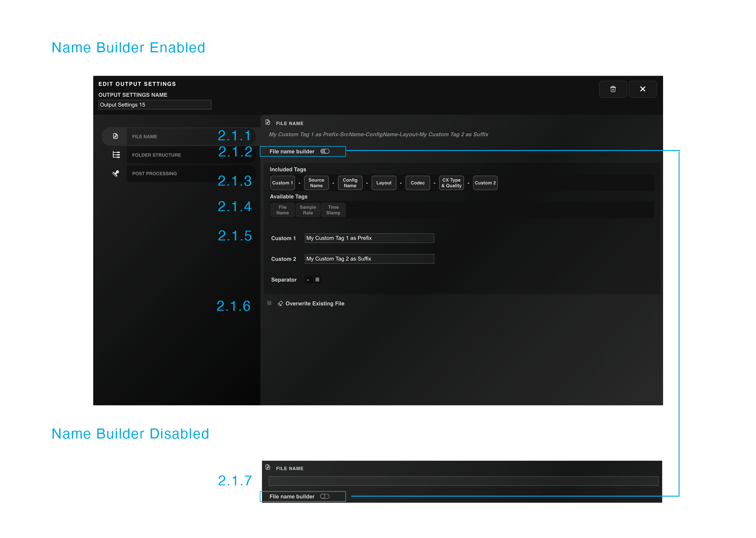Check the Overwrite Existing File checkbox
Screen dimensions: 756x538
coord(269,303)
